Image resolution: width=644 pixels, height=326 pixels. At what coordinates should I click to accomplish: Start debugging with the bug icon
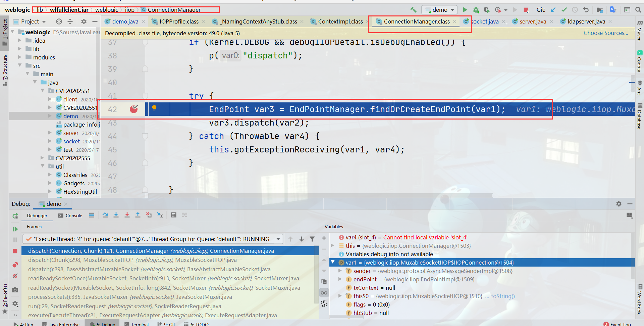tap(476, 10)
